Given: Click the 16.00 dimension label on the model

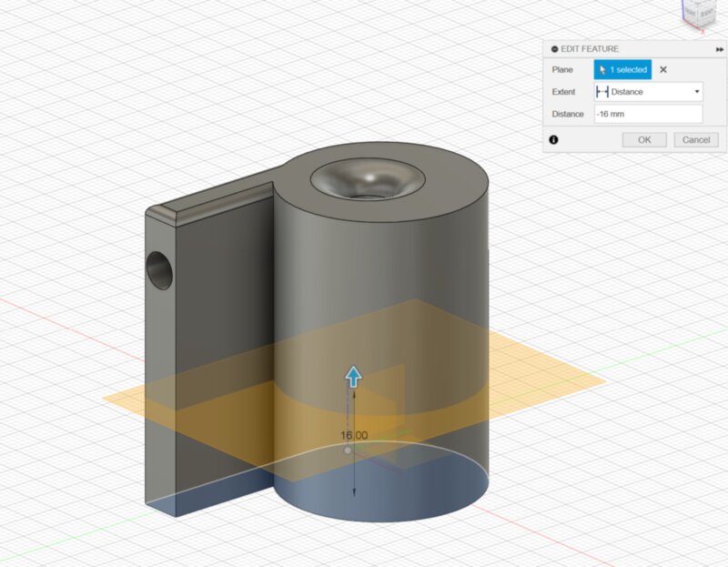Looking at the screenshot, I should tap(354, 435).
